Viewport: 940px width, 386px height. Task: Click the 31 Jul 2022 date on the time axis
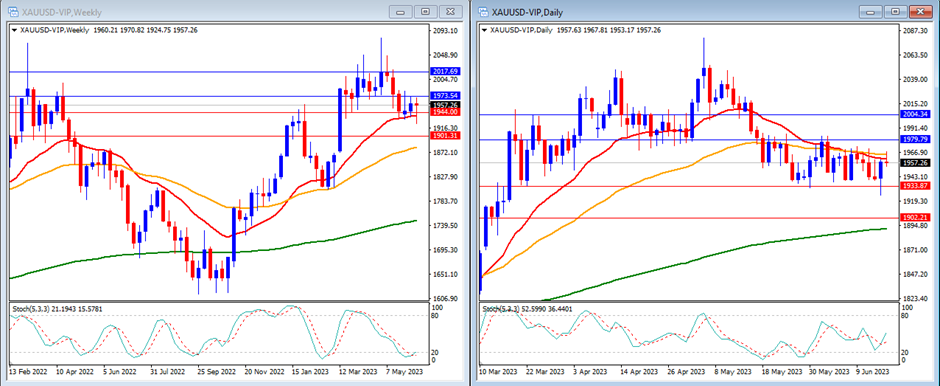pos(168,371)
